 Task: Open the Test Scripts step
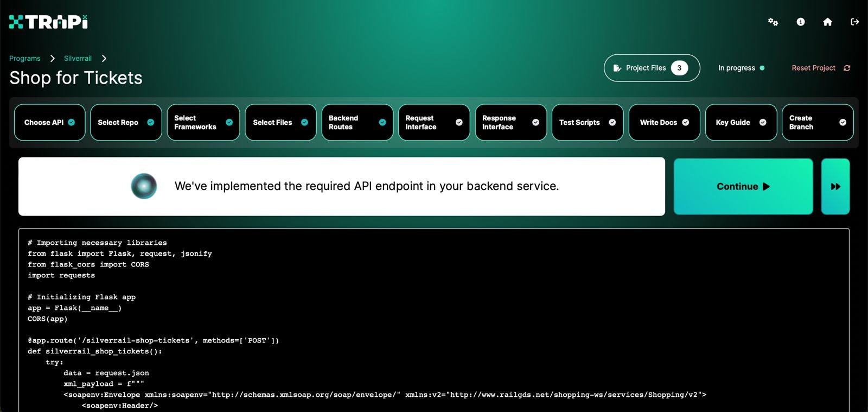[588, 122]
